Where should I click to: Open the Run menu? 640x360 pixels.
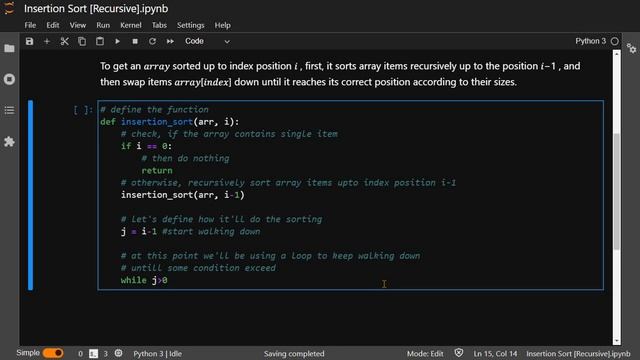click(103, 25)
